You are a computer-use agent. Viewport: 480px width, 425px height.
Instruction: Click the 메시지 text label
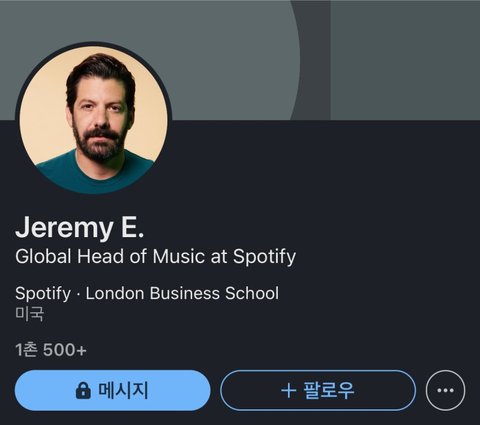click(123, 391)
